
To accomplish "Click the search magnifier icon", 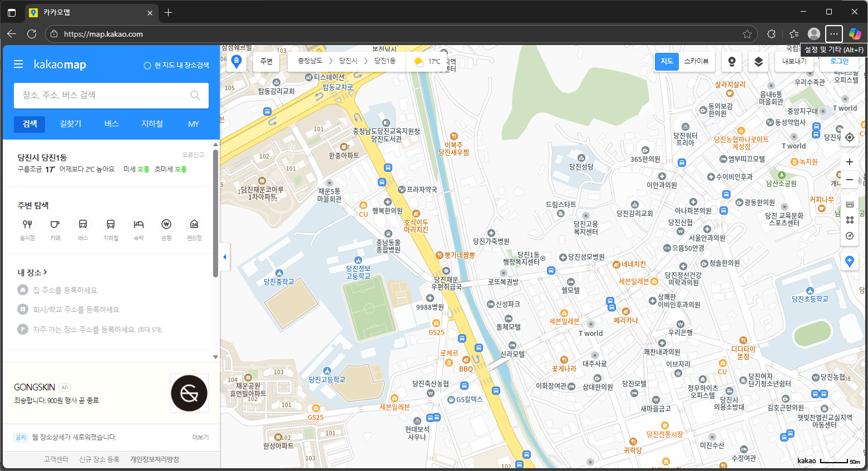I will tap(195, 95).
